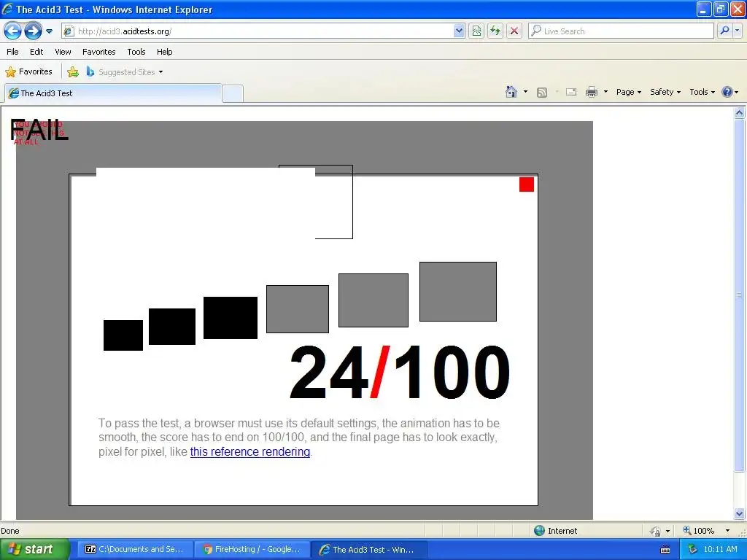Open the Favorites center star button
The width and height of the screenshot is (747, 560).
pos(28,71)
